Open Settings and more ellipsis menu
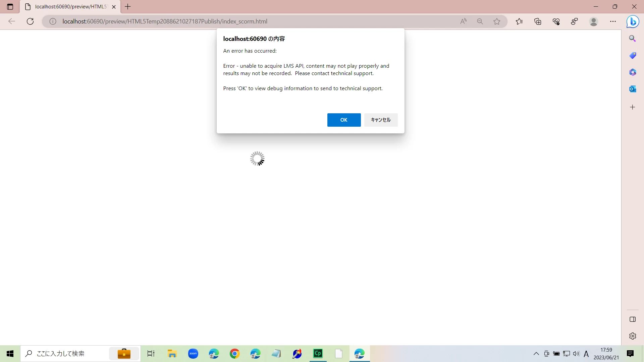This screenshot has width=644, height=362. [x=613, y=21]
